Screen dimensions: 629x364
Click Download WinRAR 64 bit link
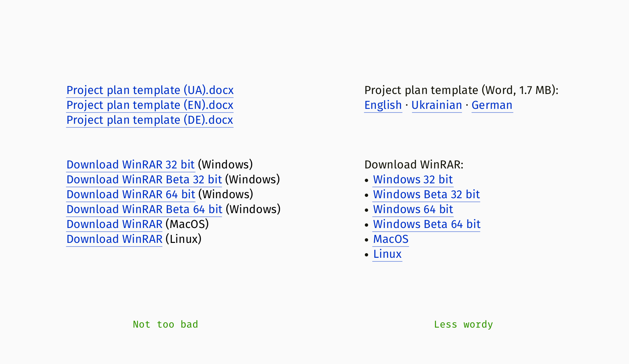coord(131,195)
